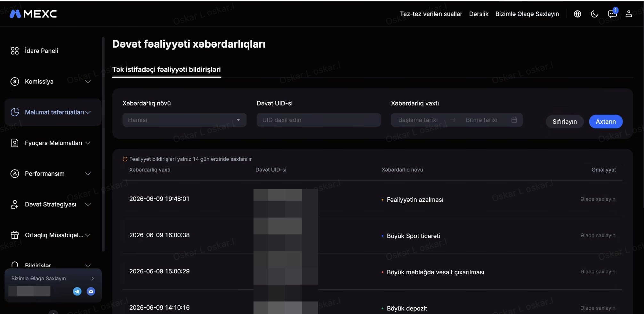Viewport: 644px width, 314px height.
Task: Click the Axtarın search button
Action: 606,122
